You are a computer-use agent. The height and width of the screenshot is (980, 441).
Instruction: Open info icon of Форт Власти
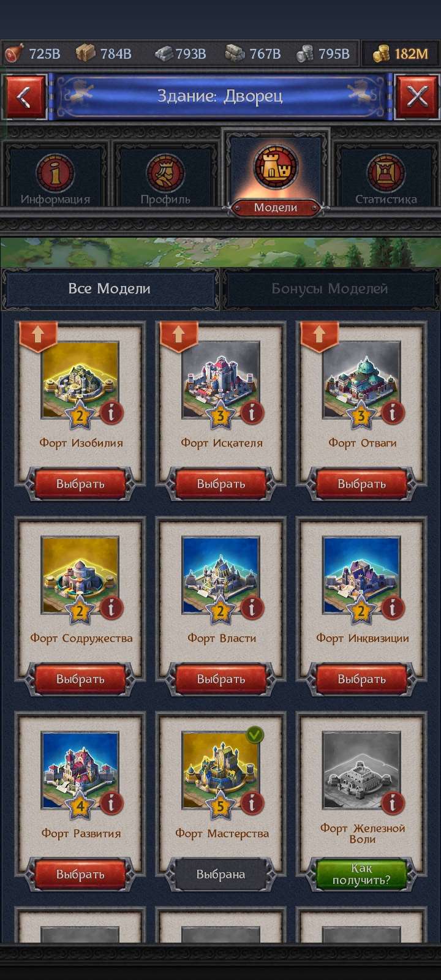(x=252, y=608)
